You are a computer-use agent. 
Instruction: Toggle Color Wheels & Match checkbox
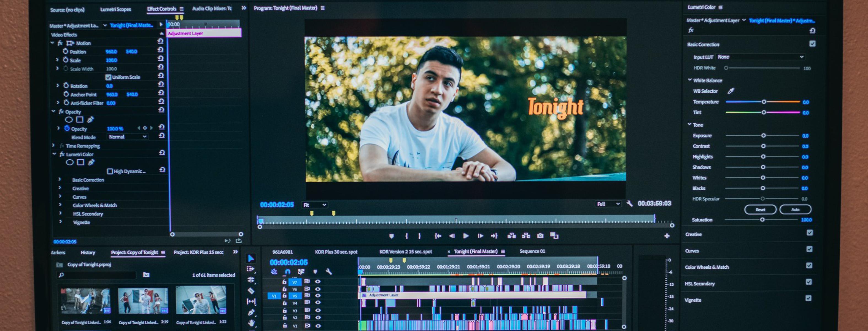point(809,266)
